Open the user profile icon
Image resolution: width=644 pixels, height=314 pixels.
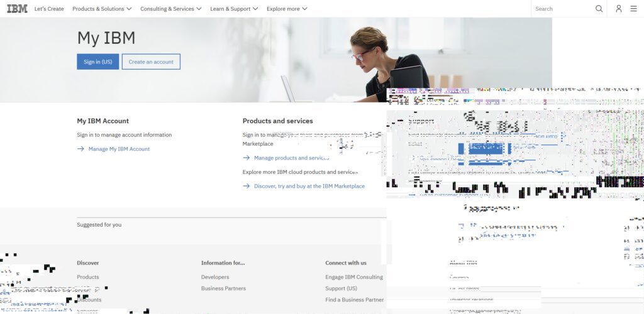(x=619, y=9)
